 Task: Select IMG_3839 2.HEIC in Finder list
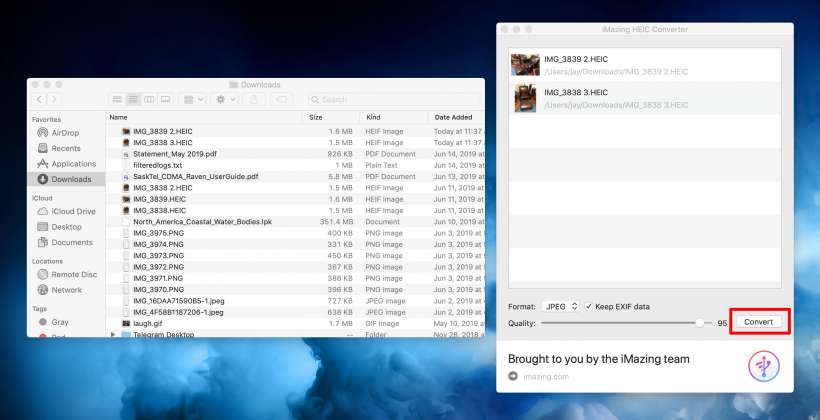tap(295, 131)
